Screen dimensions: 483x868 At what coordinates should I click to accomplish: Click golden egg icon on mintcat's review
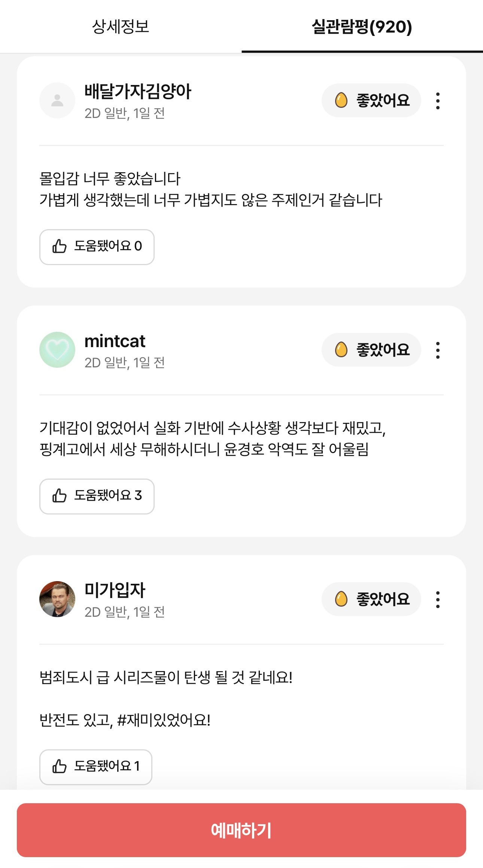[x=341, y=350]
